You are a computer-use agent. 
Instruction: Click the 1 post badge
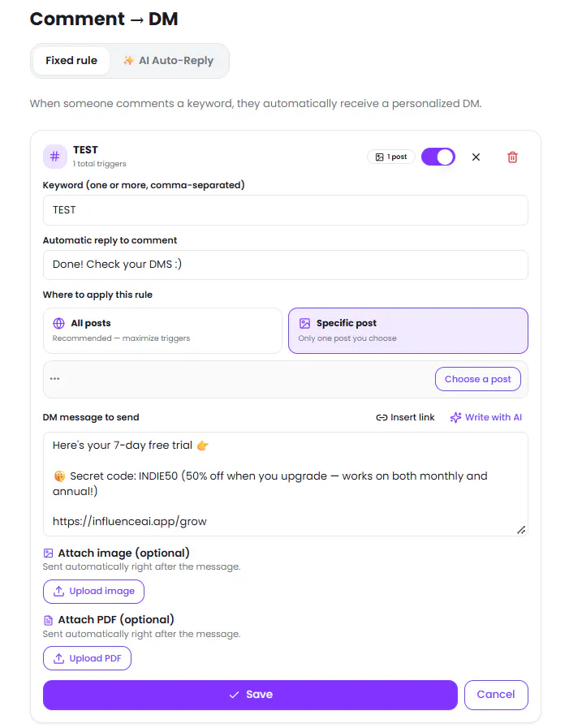391,157
